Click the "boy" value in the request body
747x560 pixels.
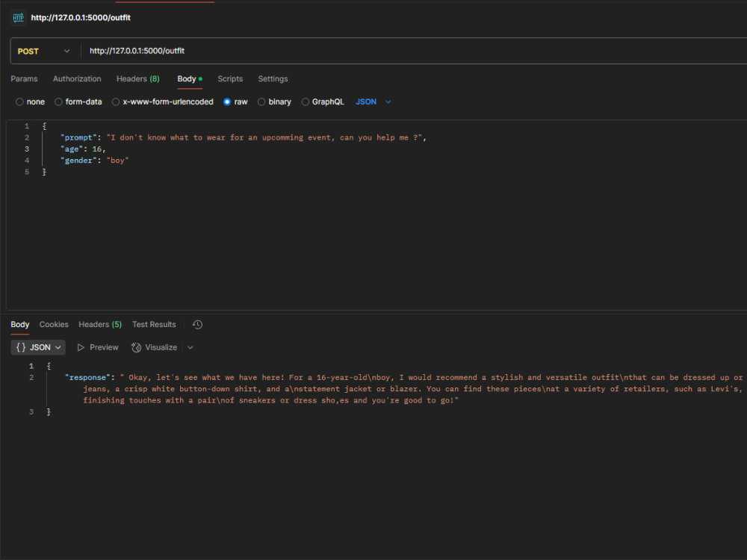click(118, 161)
